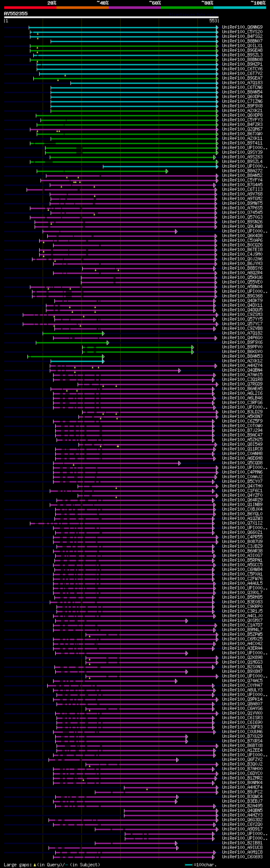Select label UniRef100_A2XK12

tap(242, 361)
